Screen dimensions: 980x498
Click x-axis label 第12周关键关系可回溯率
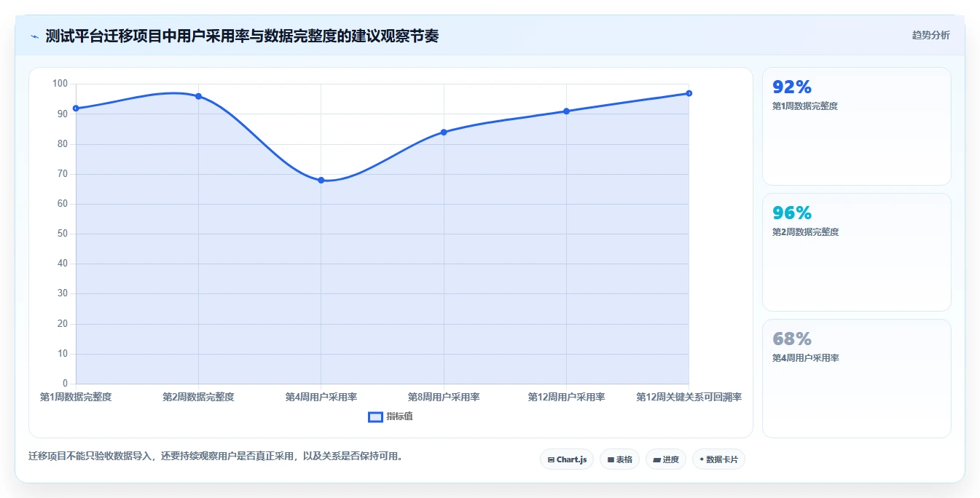[689, 397]
